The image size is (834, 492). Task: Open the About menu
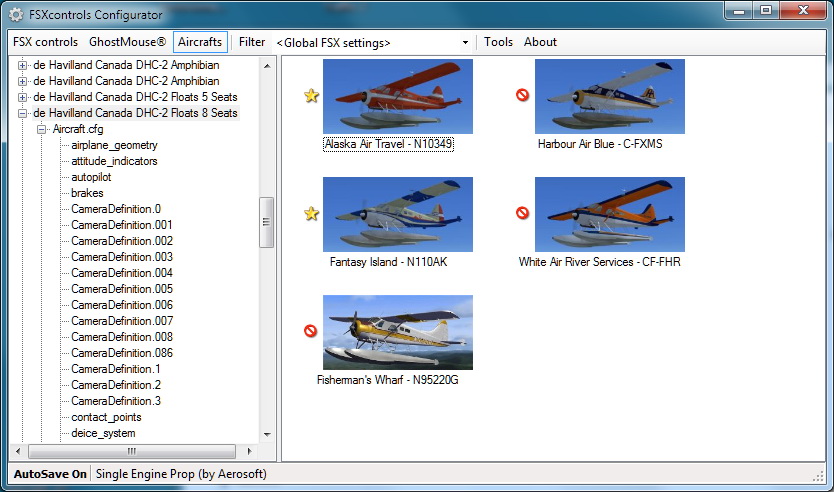pos(540,42)
